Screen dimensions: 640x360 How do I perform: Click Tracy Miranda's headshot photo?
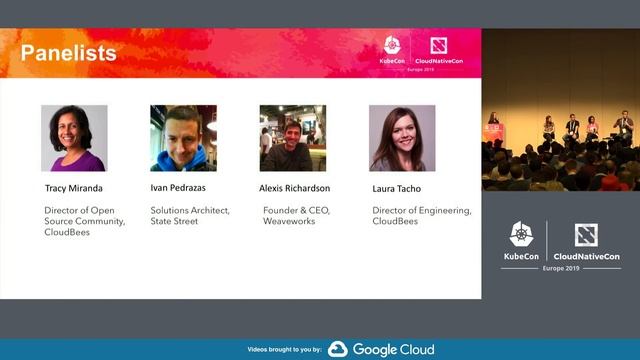click(x=74, y=138)
